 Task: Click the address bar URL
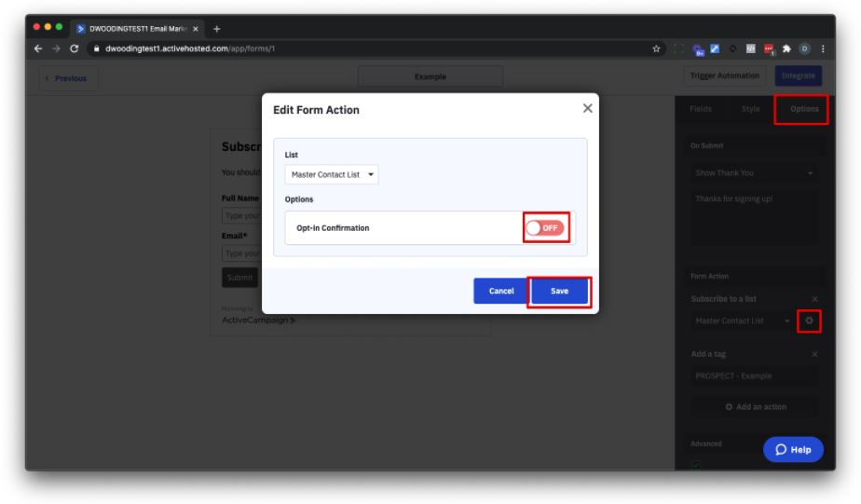[190, 48]
